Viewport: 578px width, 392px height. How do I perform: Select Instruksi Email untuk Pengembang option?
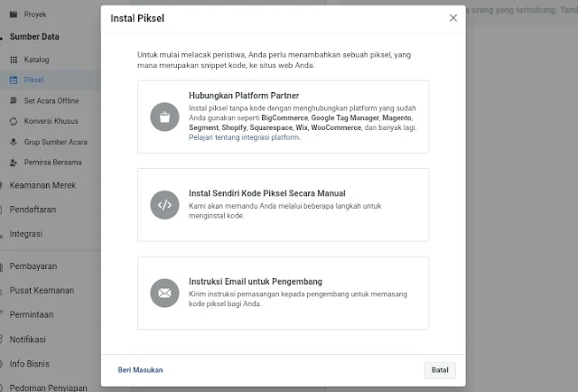(283, 294)
